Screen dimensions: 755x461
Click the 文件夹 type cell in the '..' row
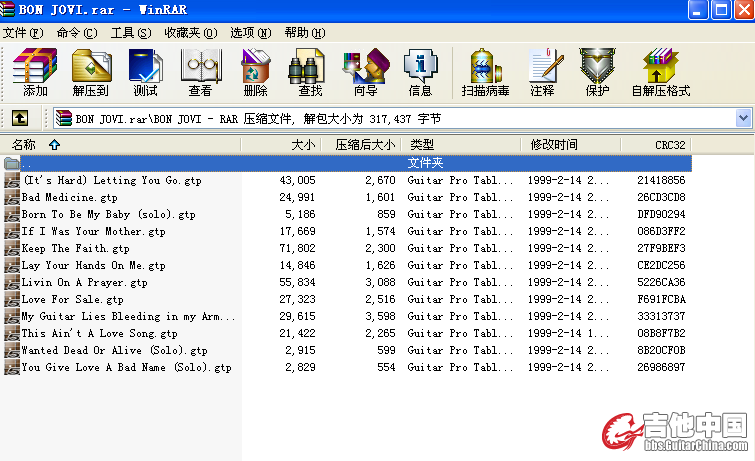pos(425,163)
